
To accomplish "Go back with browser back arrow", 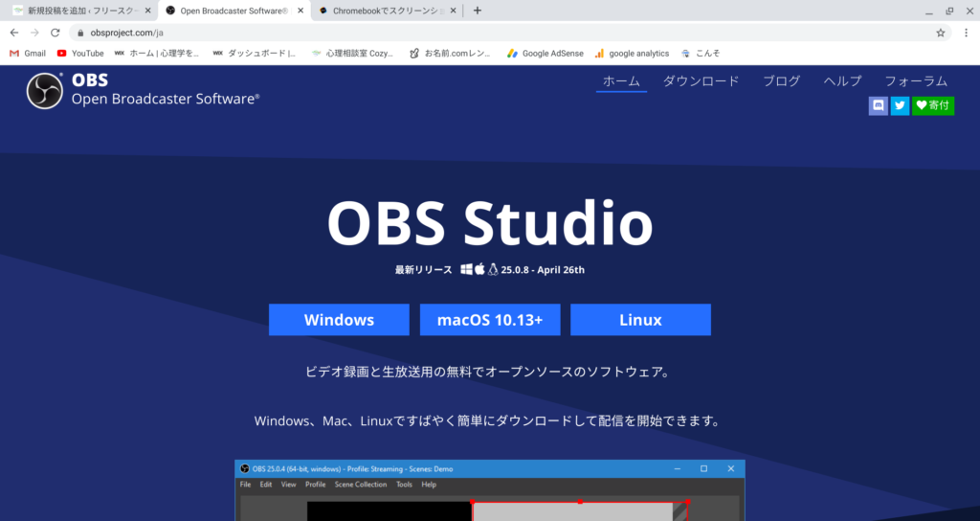I will 14,33.
